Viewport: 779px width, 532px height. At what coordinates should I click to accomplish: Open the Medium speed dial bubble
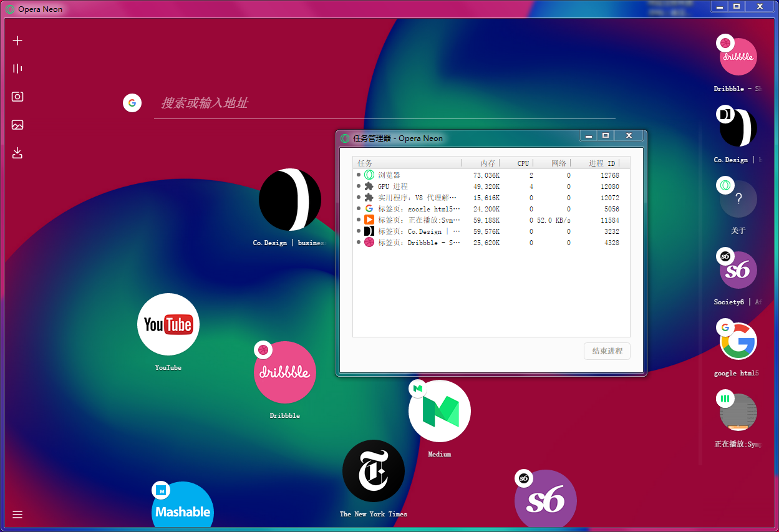pos(440,411)
